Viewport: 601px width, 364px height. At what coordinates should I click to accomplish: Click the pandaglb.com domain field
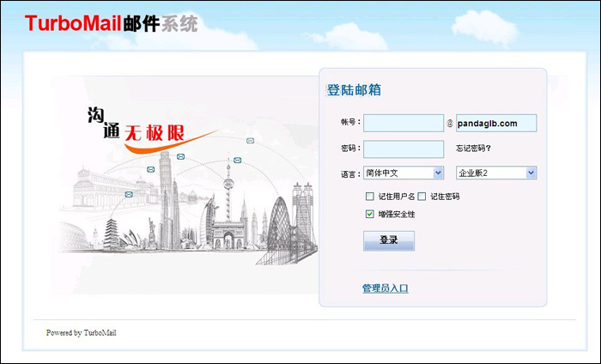[495, 124]
